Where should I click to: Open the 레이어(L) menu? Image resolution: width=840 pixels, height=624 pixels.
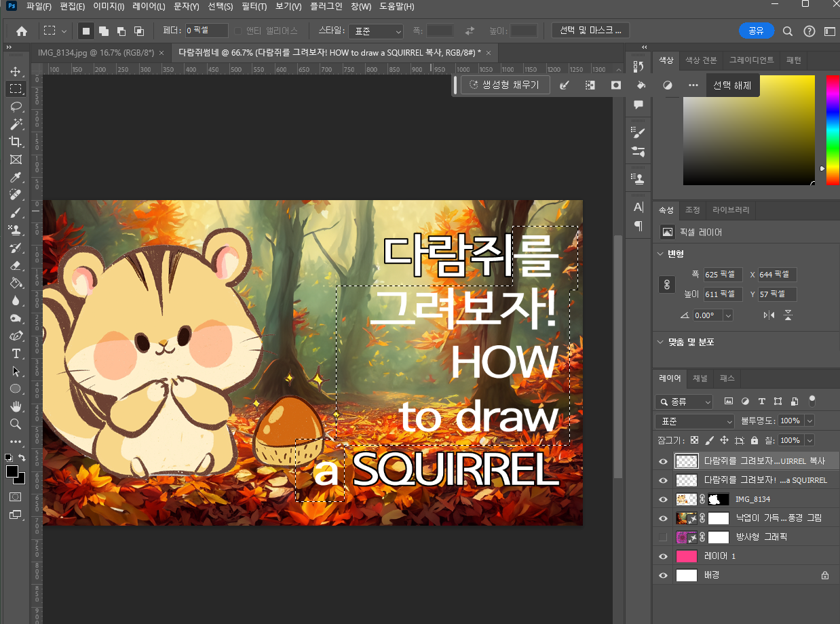[149, 7]
